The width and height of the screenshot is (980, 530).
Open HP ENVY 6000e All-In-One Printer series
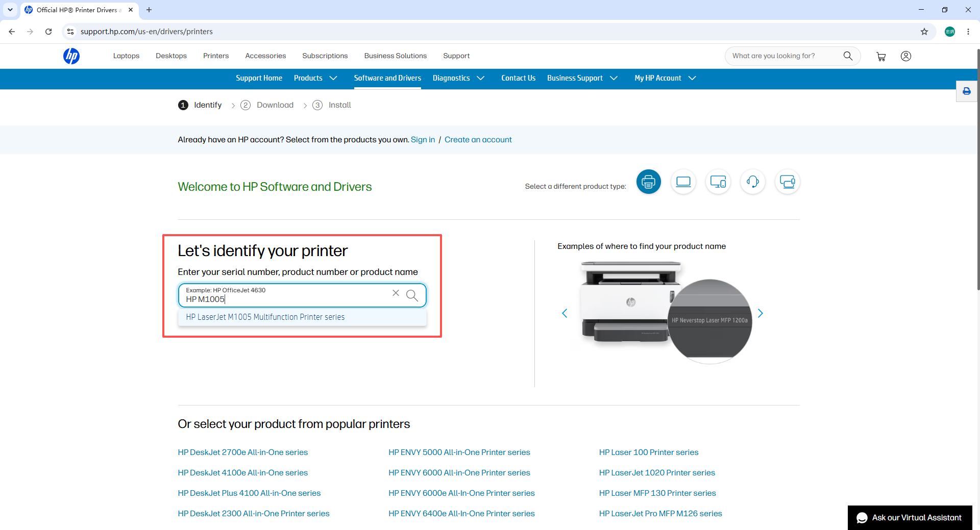coord(461,493)
